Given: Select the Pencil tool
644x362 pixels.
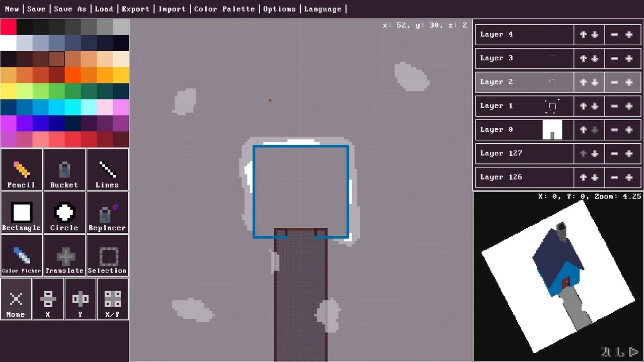Looking at the screenshot, I should coord(22,170).
